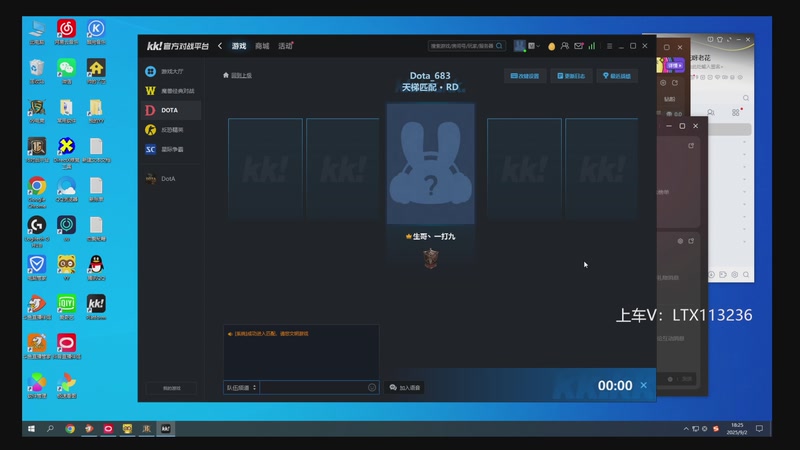Click the red Sogou S tray icon
800x450 pixels.
point(716,429)
